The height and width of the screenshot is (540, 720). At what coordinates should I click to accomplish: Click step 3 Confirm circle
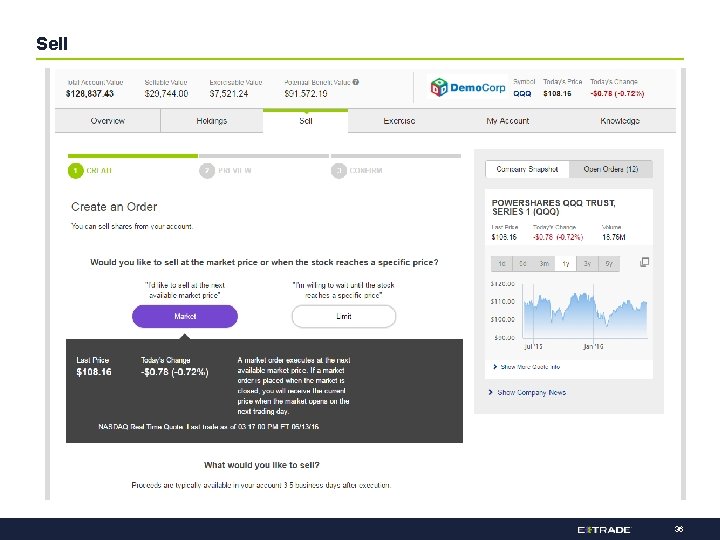tap(338, 171)
